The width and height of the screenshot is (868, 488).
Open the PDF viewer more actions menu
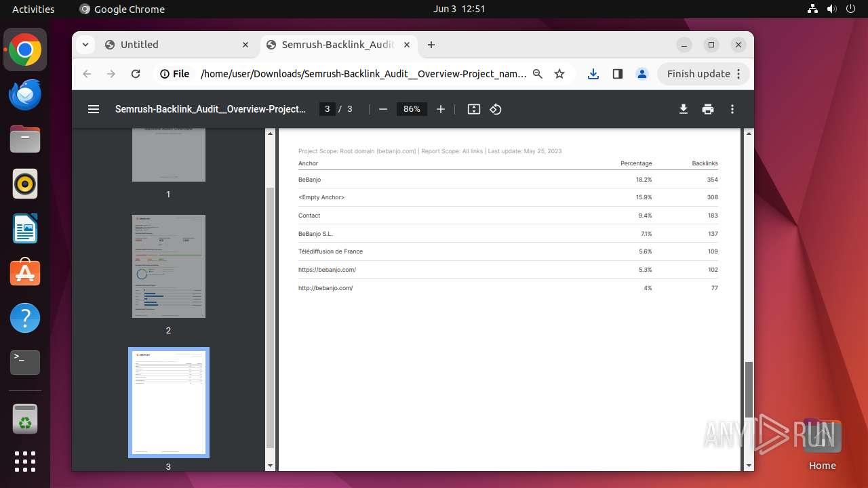pyautogui.click(x=732, y=109)
